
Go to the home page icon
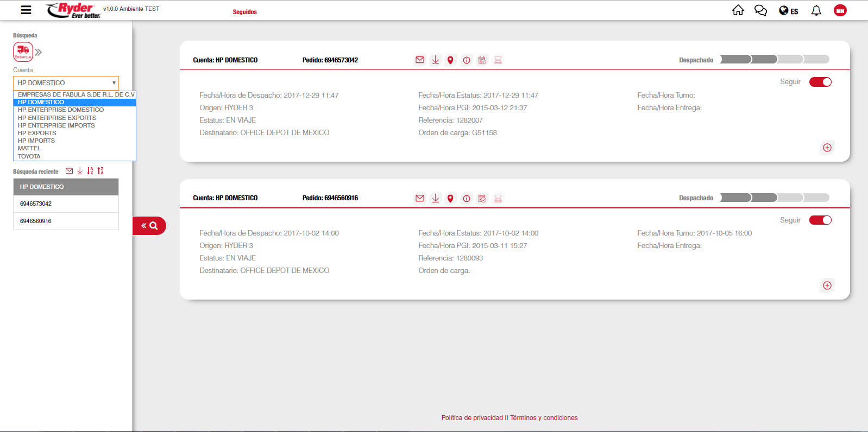(738, 10)
